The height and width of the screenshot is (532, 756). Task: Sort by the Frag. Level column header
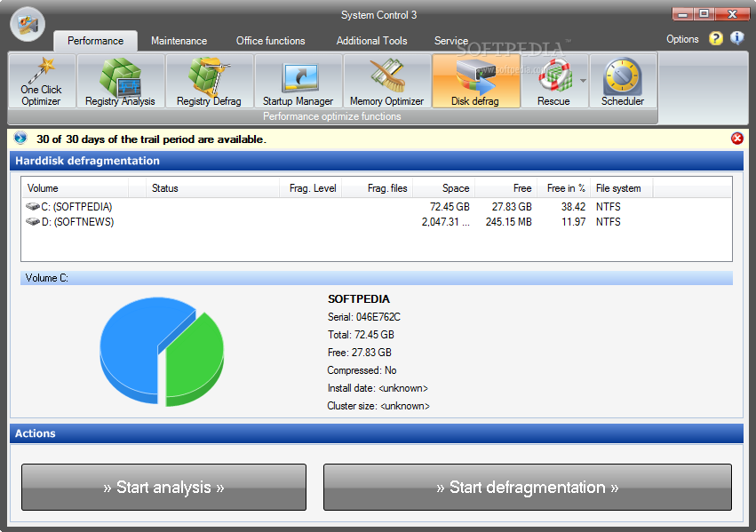pos(311,188)
